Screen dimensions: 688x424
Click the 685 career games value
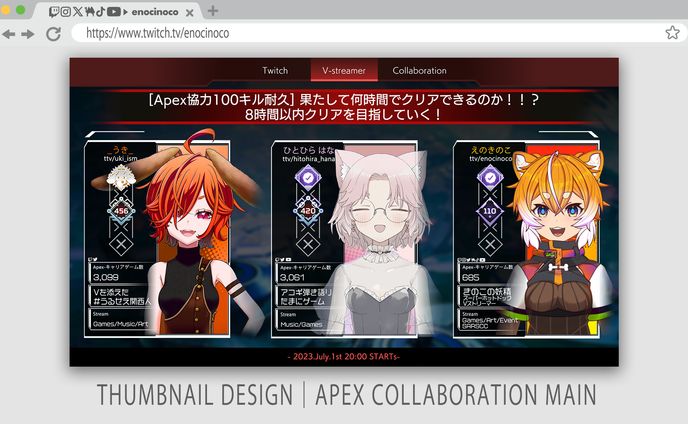[471, 277]
